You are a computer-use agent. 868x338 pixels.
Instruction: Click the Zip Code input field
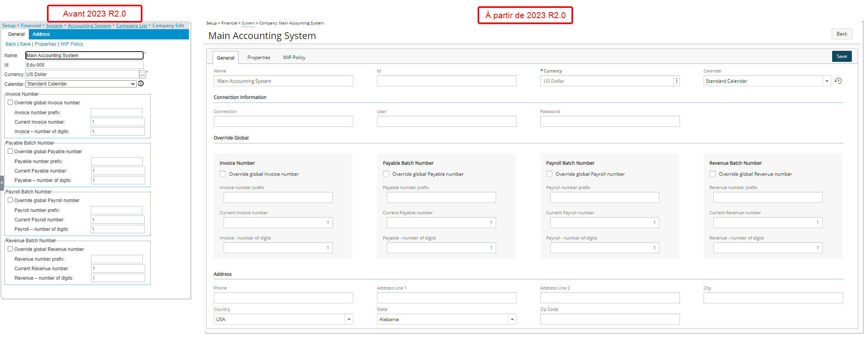pyautogui.click(x=610, y=319)
